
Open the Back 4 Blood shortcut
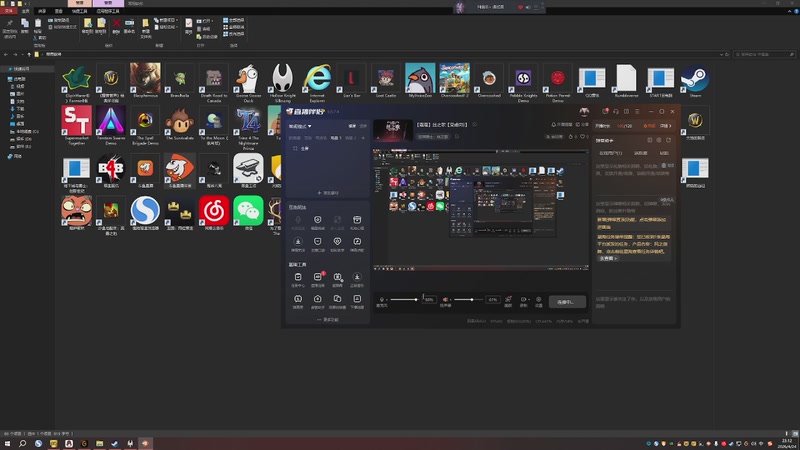(x=111, y=171)
